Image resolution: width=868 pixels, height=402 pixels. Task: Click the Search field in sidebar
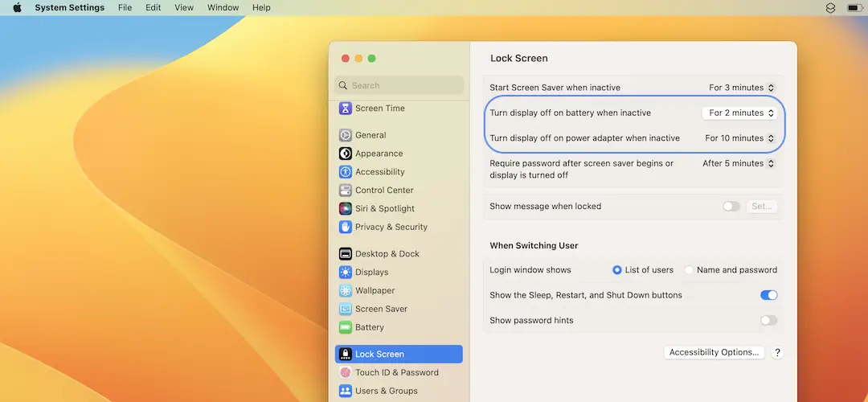coord(399,85)
